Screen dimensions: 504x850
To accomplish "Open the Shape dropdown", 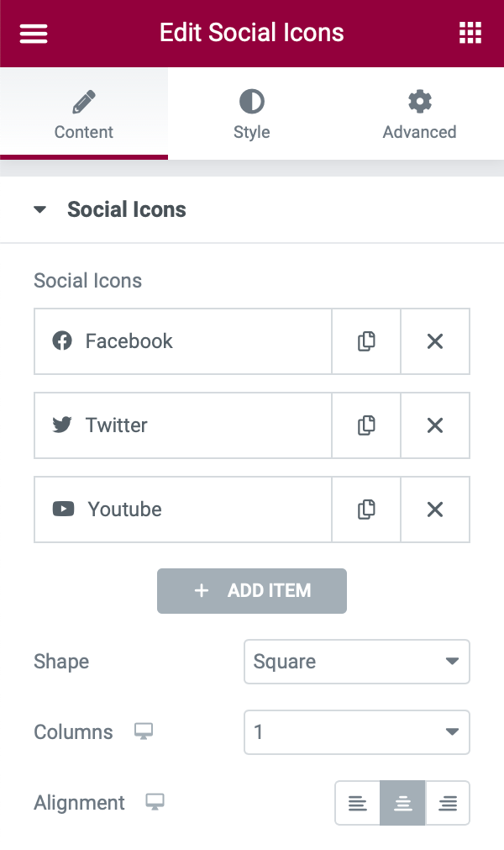I will 356,662.
